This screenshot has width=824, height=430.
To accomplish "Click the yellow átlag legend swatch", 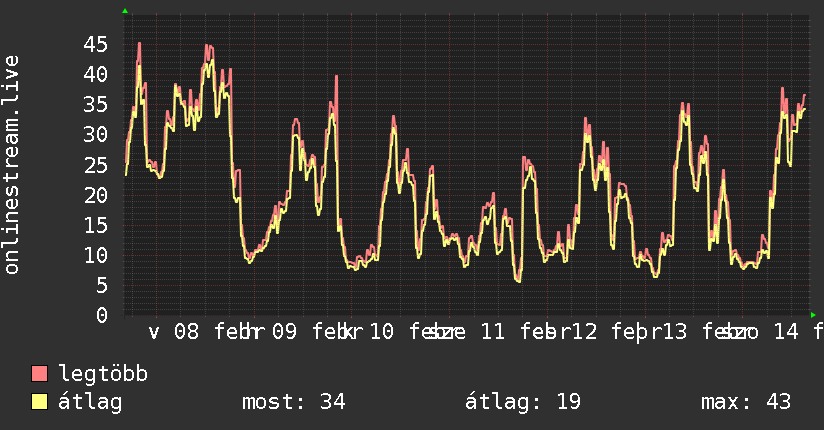I will pyautogui.click(x=39, y=402).
